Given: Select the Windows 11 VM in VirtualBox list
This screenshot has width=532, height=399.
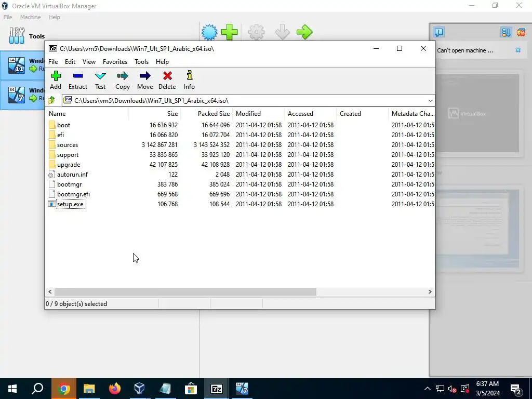Looking at the screenshot, I should click(22, 65).
